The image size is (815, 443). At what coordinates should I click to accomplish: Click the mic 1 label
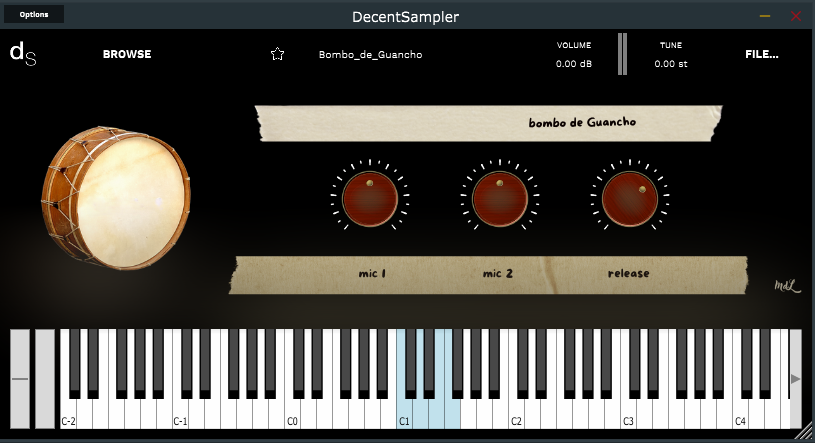click(372, 273)
